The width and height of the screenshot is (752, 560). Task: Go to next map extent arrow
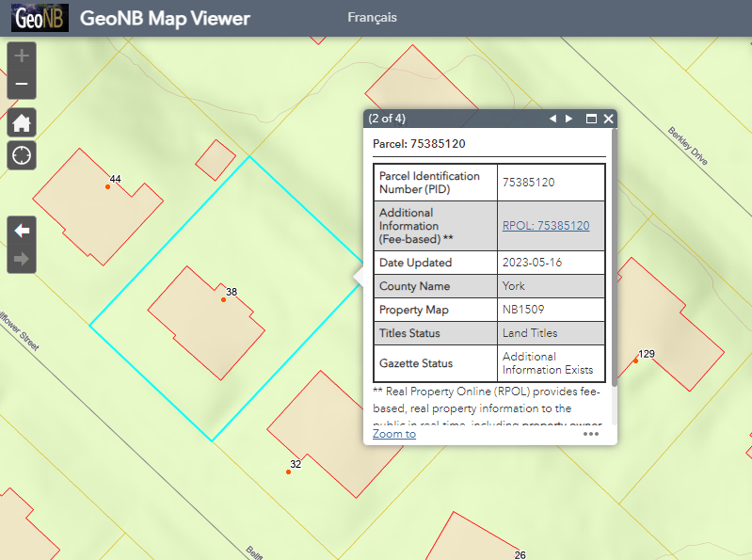click(x=22, y=259)
